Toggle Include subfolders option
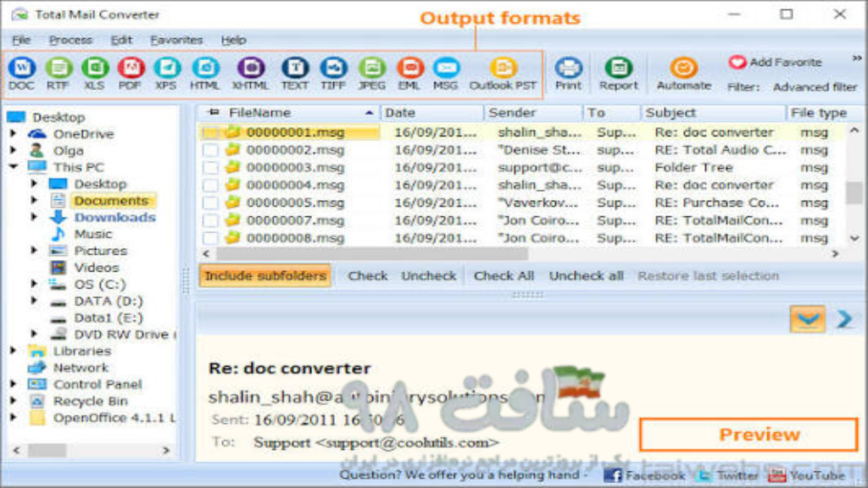The width and height of the screenshot is (868, 488). 265,275
